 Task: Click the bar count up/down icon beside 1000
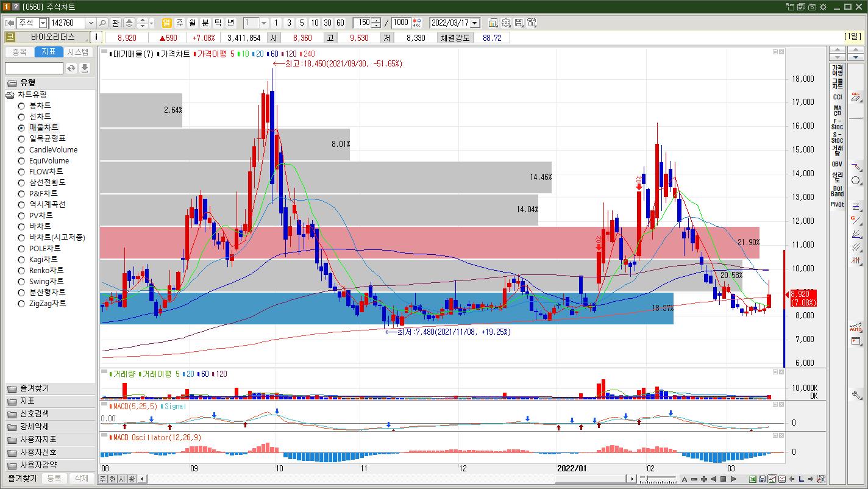coord(417,23)
